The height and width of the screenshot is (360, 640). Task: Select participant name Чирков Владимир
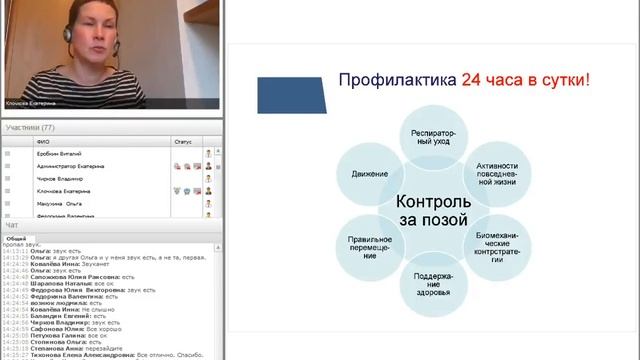coord(60,179)
